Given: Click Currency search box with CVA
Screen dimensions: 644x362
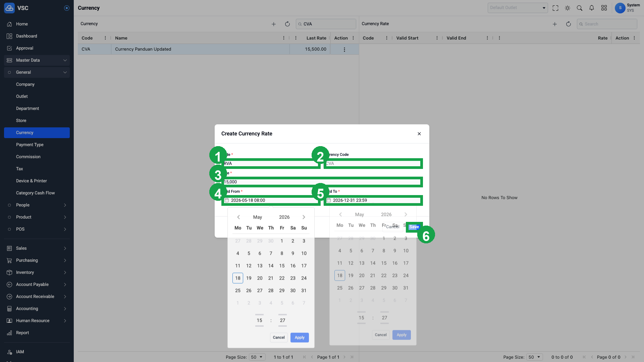Looking at the screenshot, I should pyautogui.click(x=326, y=24).
